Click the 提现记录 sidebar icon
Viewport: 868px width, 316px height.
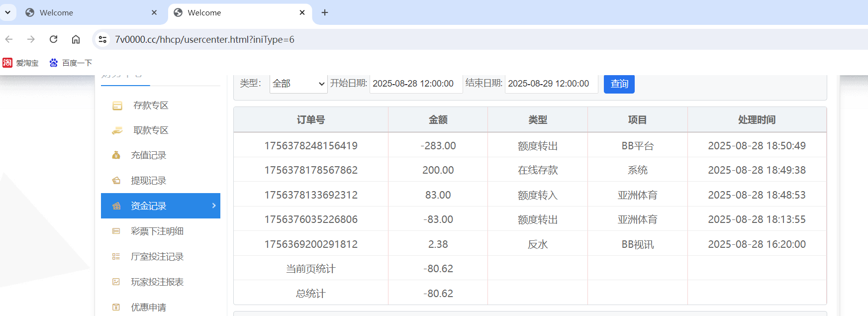pyautogui.click(x=116, y=181)
